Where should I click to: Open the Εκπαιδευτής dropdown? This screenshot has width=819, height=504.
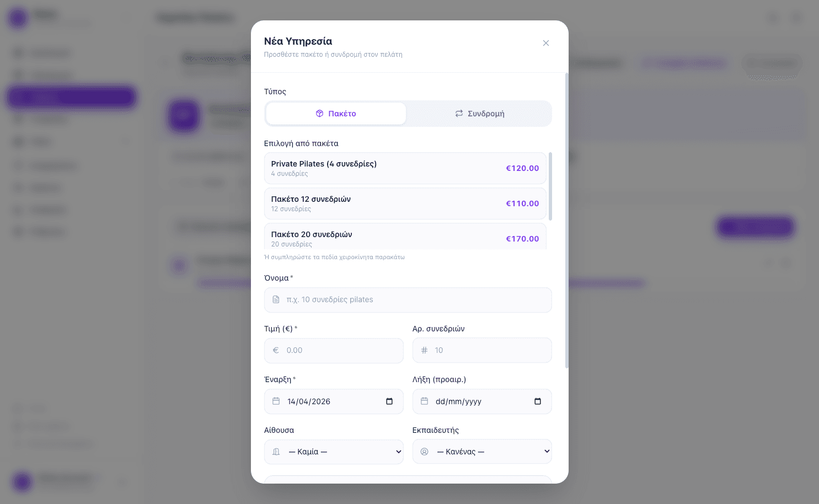482,452
